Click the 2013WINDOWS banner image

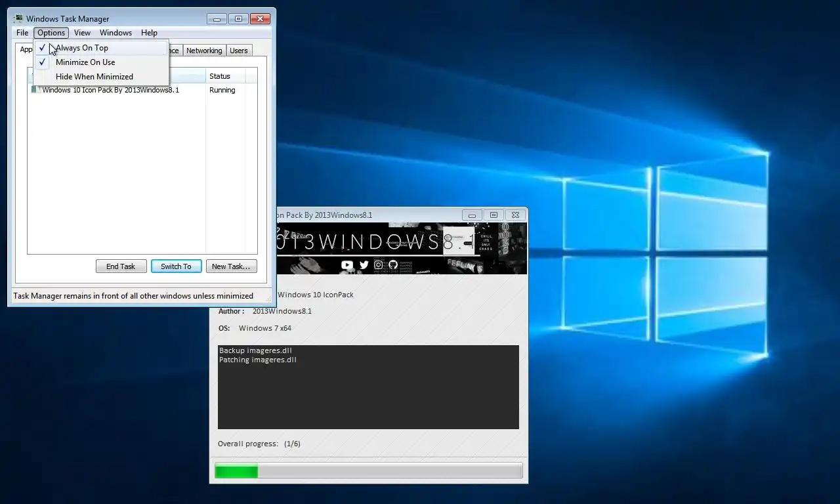pyautogui.click(x=401, y=248)
